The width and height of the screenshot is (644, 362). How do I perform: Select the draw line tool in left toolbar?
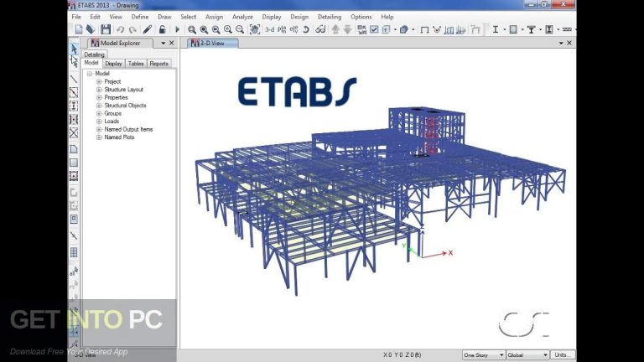tap(74, 79)
